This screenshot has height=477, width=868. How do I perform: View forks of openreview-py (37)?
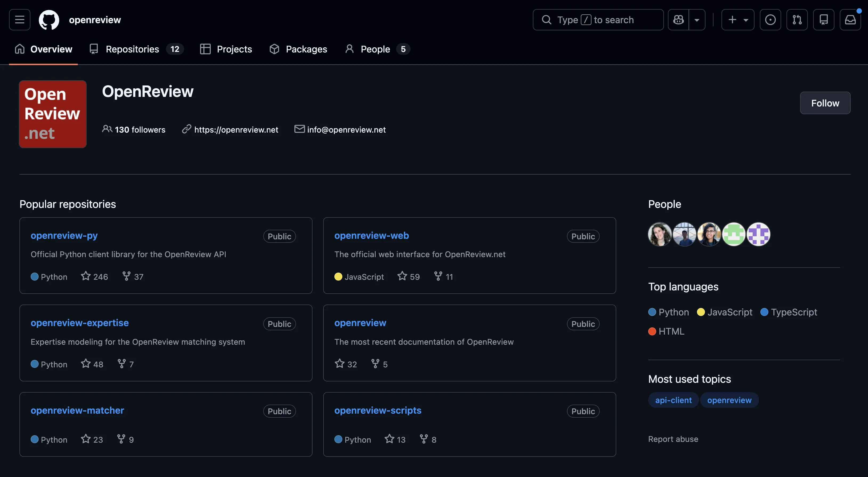(133, 277)
